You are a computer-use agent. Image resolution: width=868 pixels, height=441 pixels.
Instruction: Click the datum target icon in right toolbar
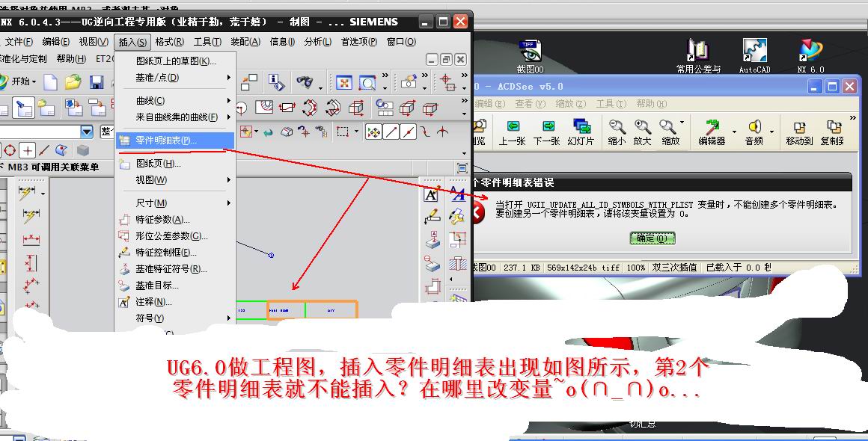tap(432, 264)
